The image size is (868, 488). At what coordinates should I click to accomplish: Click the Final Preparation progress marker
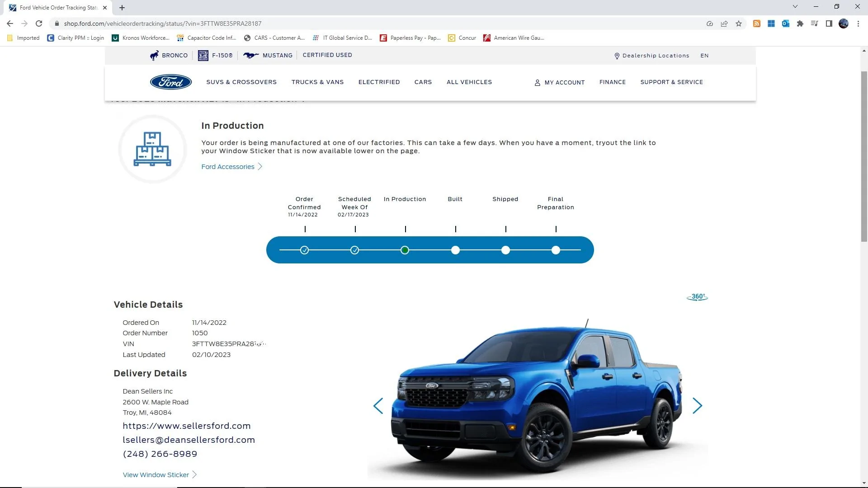[556, 250]
